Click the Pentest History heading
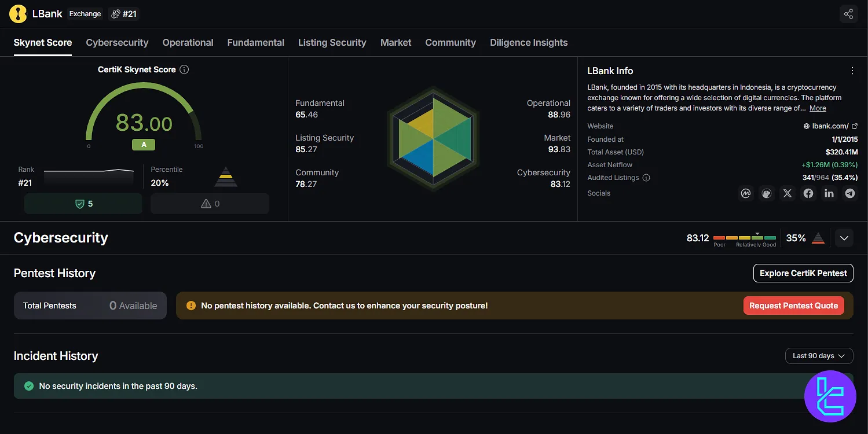 tap(54, 273)
